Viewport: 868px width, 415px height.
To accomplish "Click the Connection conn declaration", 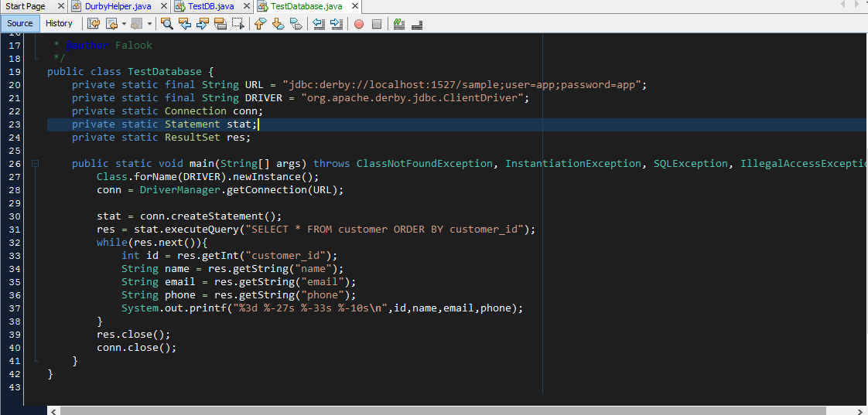I will click(167, 111).
